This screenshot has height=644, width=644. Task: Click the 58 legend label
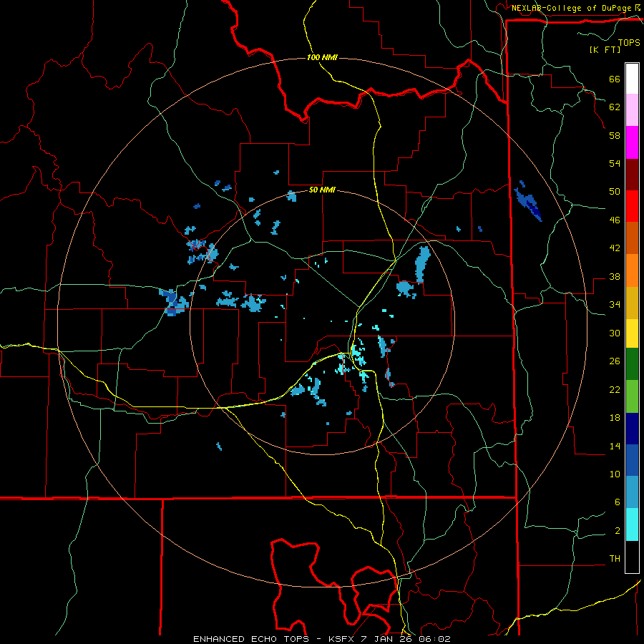(x=615, y=135)
